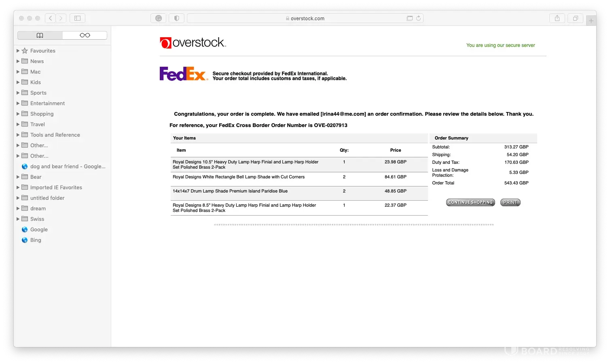Click the Order Total value 543.43 GBP
The width and height of the screenshot is (610, 364).
[x=516, y=183]
